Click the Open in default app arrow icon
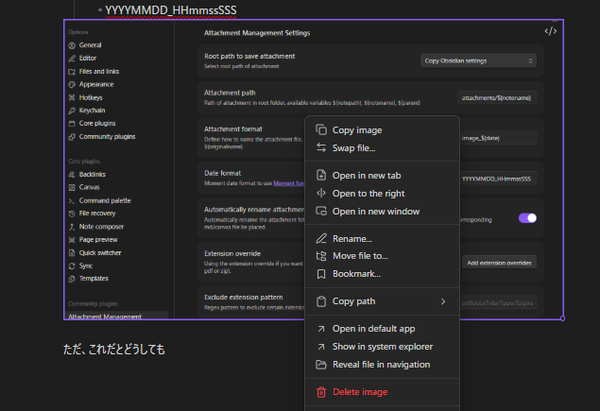 pos(321,329)
